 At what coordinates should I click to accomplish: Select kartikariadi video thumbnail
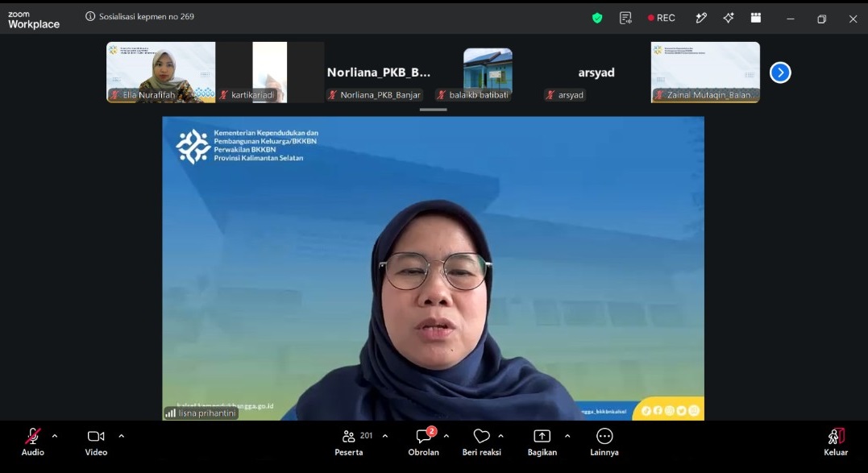270,73
